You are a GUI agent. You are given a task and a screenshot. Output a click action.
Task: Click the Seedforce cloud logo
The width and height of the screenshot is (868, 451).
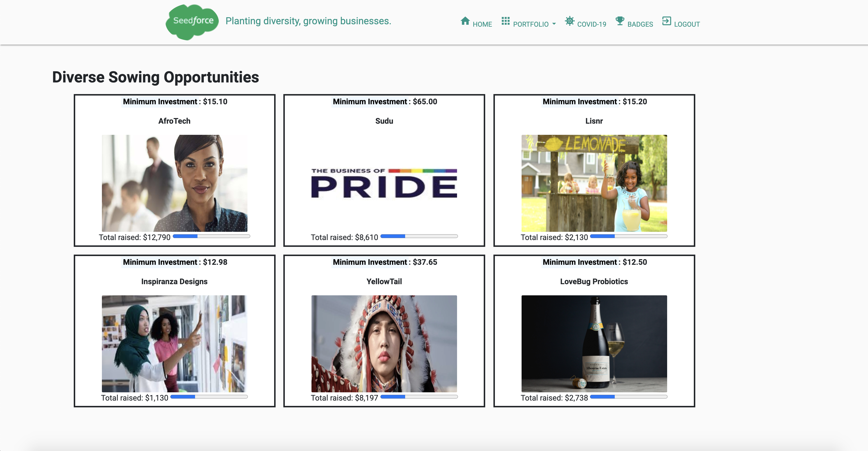(x=192, y=22)
